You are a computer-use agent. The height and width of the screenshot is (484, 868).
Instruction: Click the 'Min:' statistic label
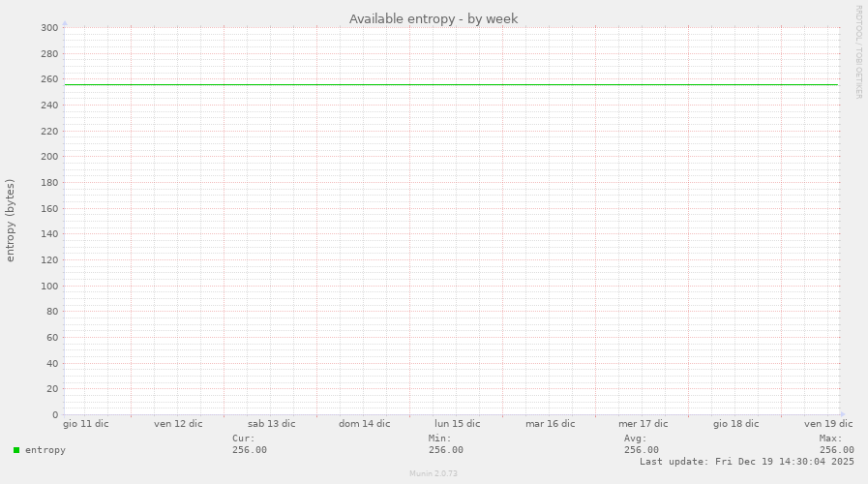tap(439, 439)
